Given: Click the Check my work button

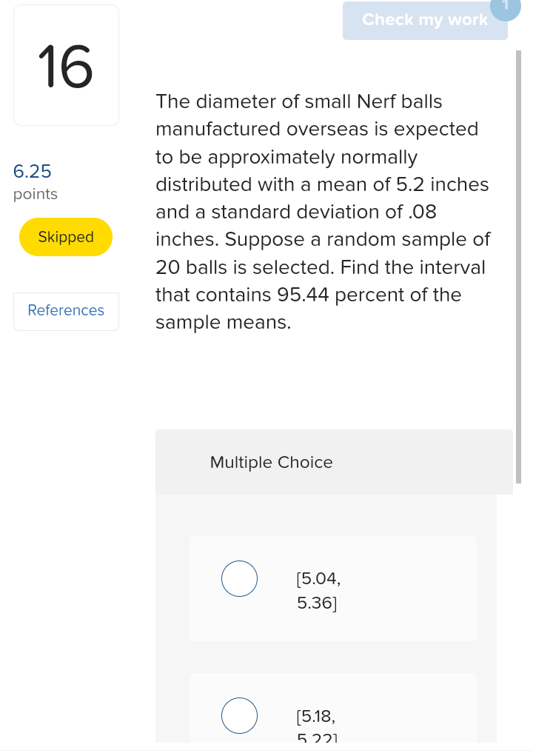Looking at the screenshot, I should pos(425,20).
